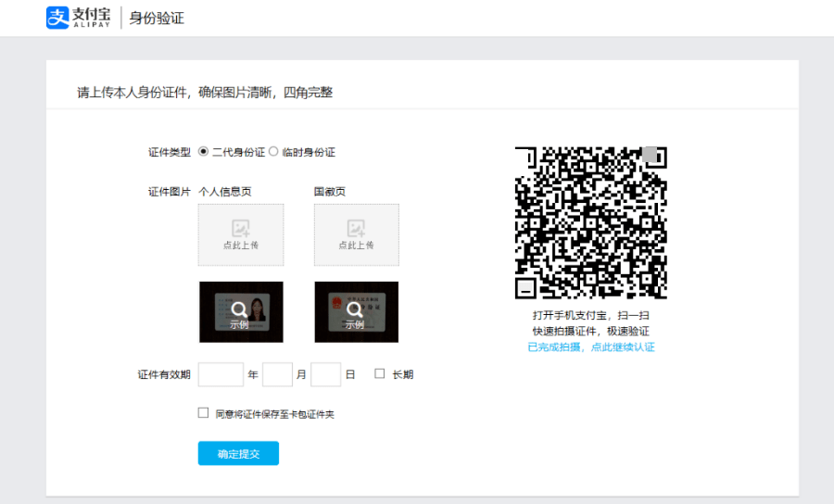Click the 证件有效期 label
Image resolution: width=834 pixels, height=504 pixels.
click(164, 375)
